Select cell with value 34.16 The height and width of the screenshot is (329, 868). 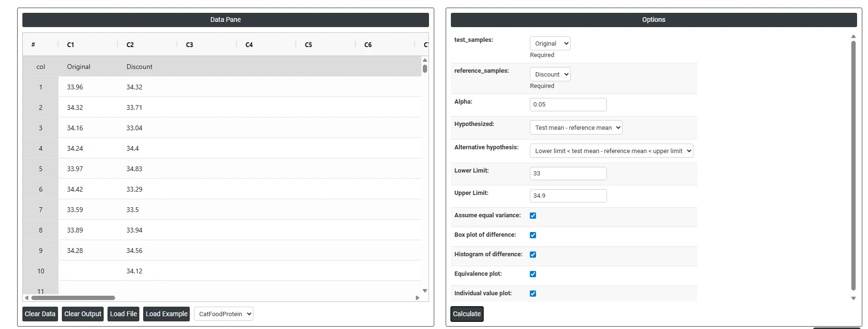(x=88, y=128)
